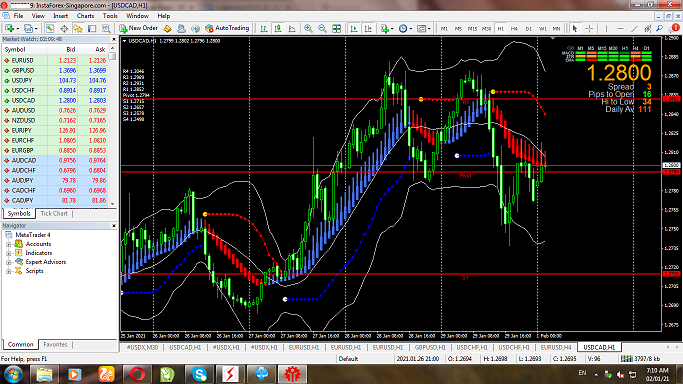
Task: Open Opera browser from the taskbar
Action: coord(137,374)
